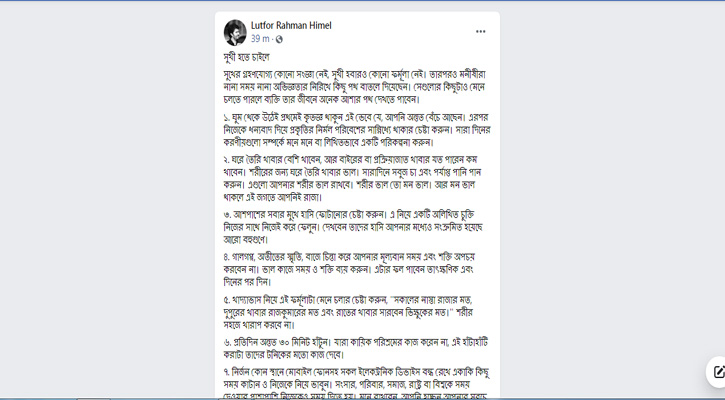The image size is (725, 400).
Task: Click the paragraph numbered ৬ about daily walking
Action: [x=355, y=348]
